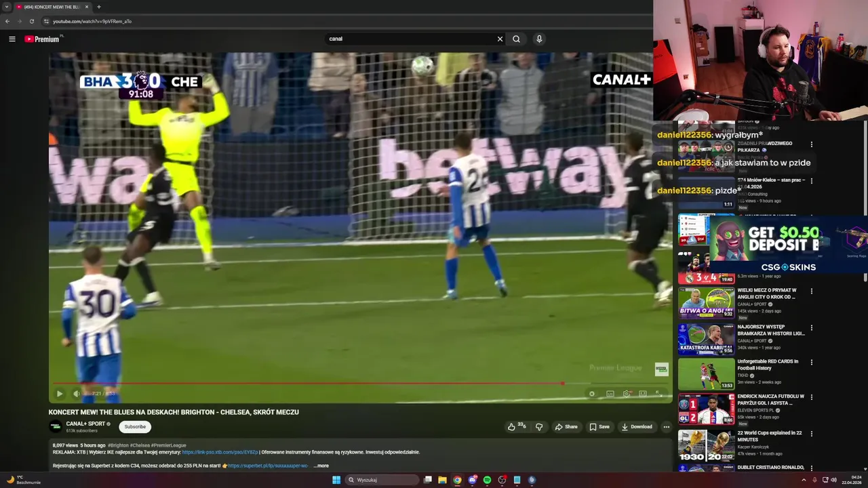Screen dimensions: 868x488
Task: Share the video
Action: point(566,426)
